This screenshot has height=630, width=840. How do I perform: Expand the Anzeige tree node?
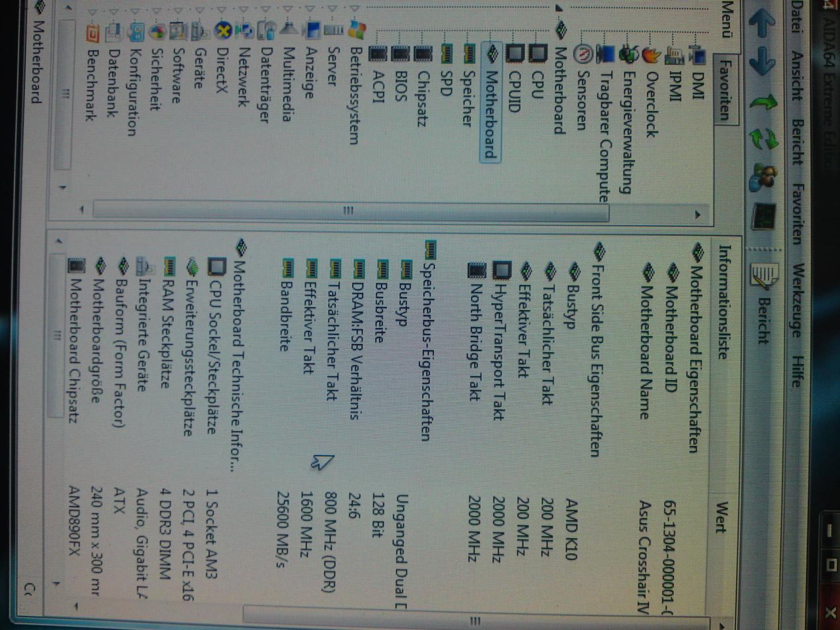[311, 9]
